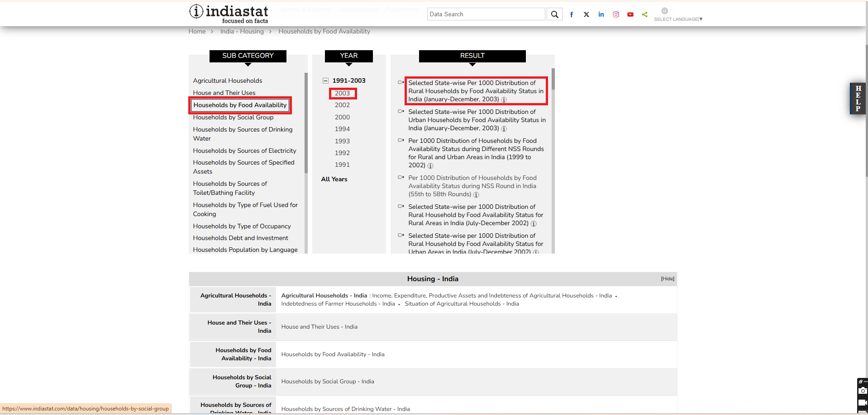The width and height of the screenshot is (868, 415).
Task: Open the Facebook social icon
Action: (572, 14)
